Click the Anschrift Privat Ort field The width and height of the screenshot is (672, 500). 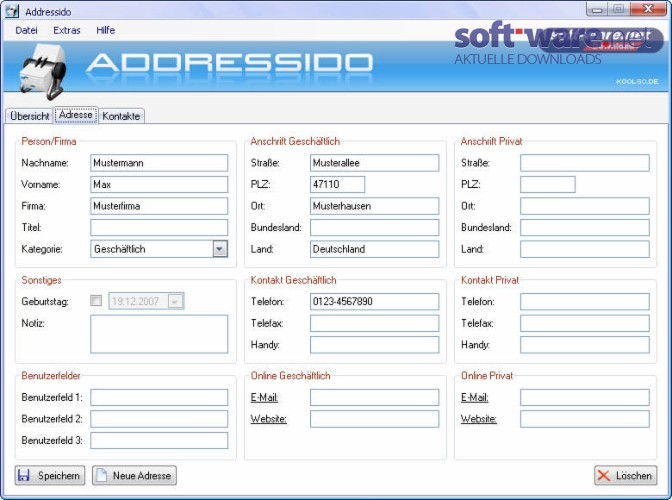[x=585, y=206]
